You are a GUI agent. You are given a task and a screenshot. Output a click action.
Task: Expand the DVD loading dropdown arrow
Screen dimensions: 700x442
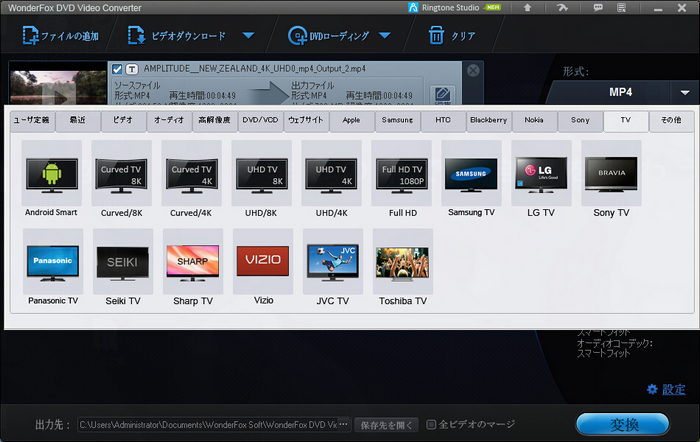pos(385,35)
